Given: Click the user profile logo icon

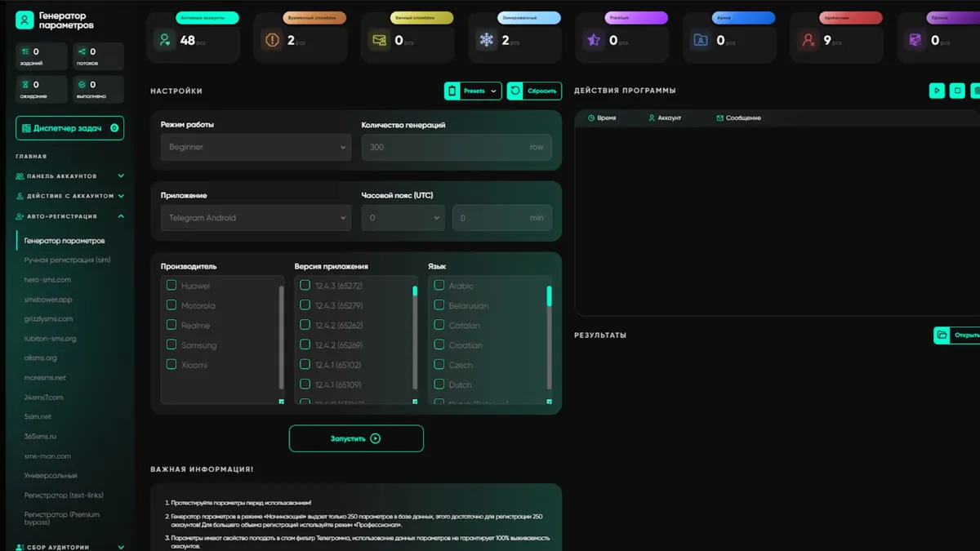Looking at the screenshot, I should coord(24,20).
